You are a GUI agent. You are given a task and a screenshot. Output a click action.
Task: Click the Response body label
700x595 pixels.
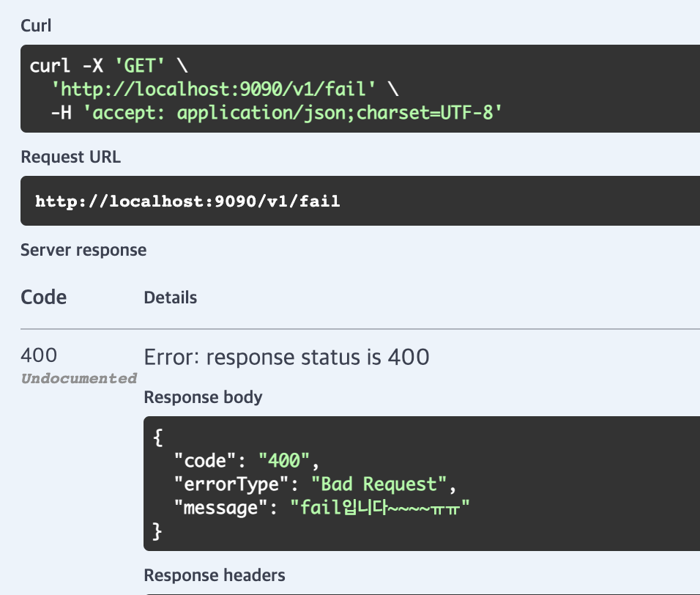coord(203,397)
